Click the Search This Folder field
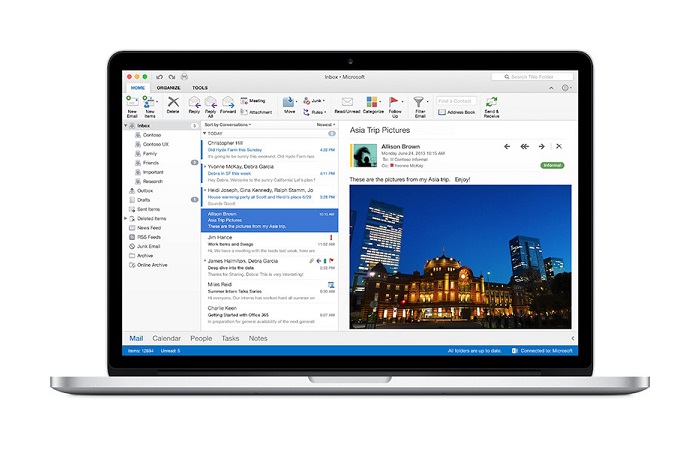 [532, 77]
